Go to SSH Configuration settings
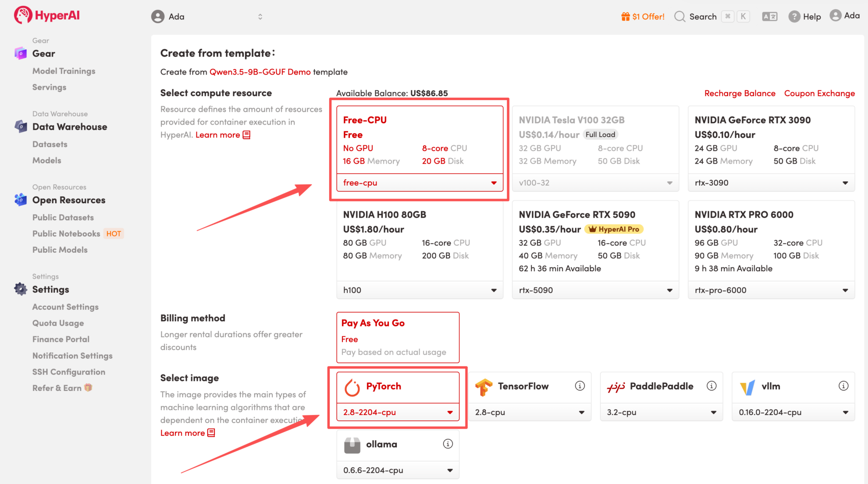The width and height of the screenshot is (868, 484). pyautogui.click(x=69, y=372)
